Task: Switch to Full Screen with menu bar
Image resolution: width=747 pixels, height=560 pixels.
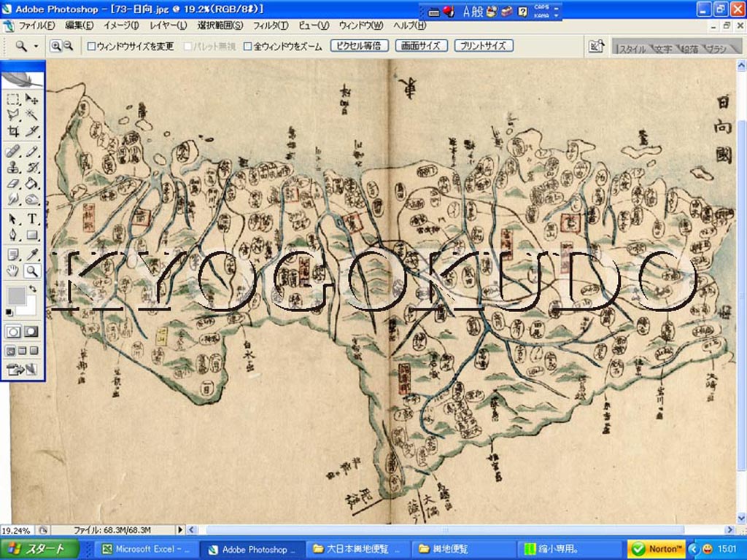Action: click(23, 351)
